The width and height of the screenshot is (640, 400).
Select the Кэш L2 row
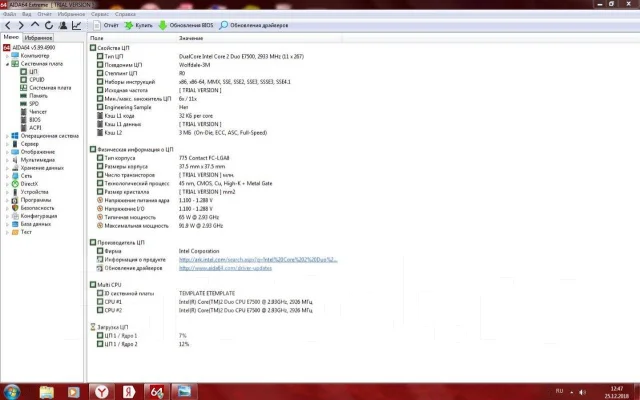pos(182,133)
